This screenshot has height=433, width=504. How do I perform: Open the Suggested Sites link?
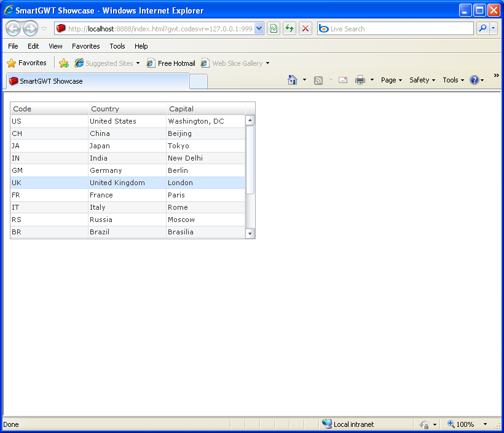tap(104, 63)
